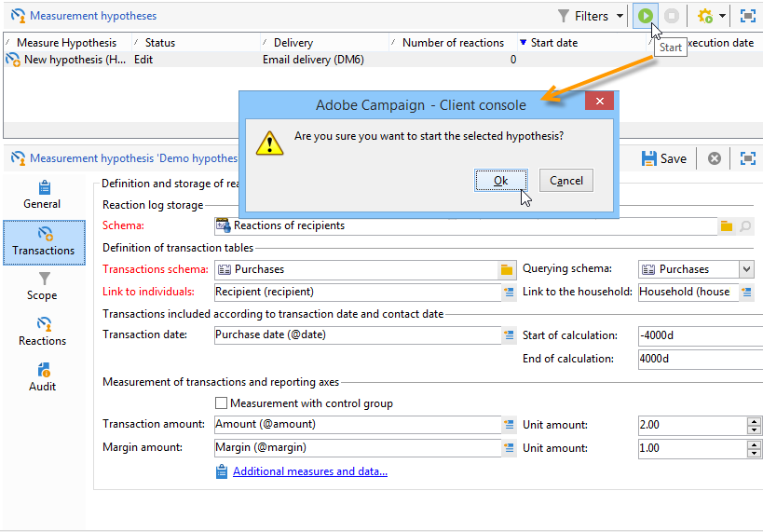
Task: Decrease the Unit amount 1.00 value
Action: (x=754, y=453)
